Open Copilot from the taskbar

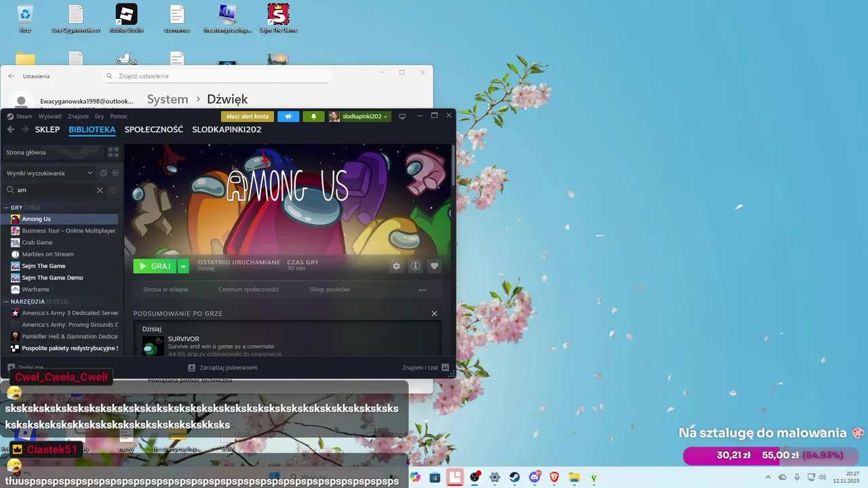[x=415, y=477]
